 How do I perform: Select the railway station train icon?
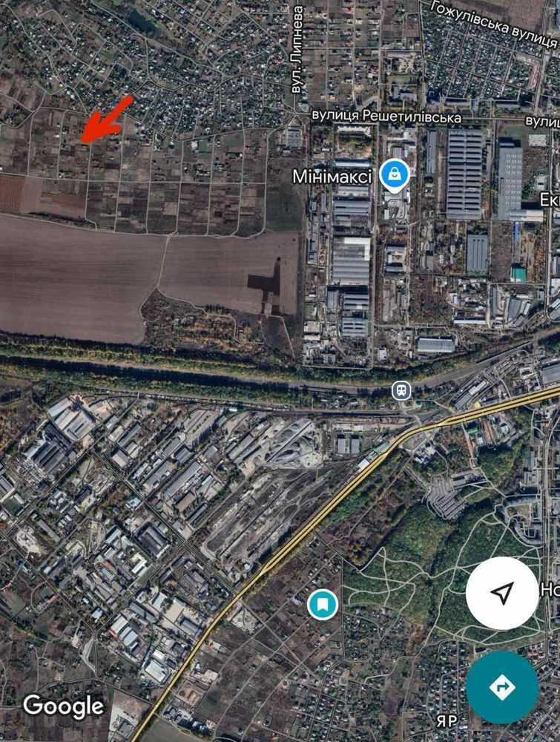[x=401, y=391]
